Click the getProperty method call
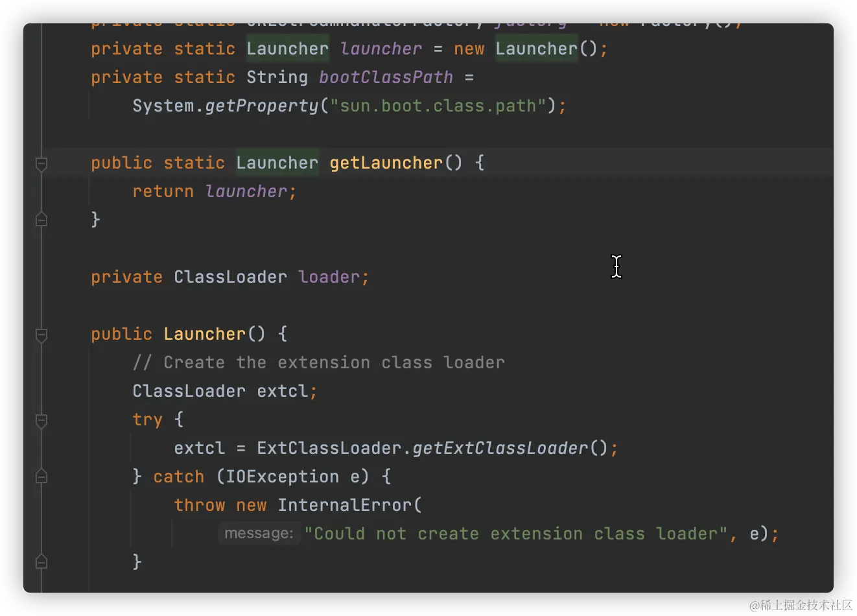The image size is (857, 616). tap(262, 106)
